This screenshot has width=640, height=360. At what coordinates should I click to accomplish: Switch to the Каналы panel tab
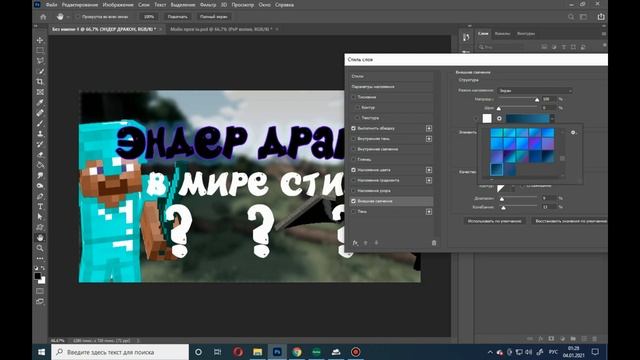[x=502, y=33]
